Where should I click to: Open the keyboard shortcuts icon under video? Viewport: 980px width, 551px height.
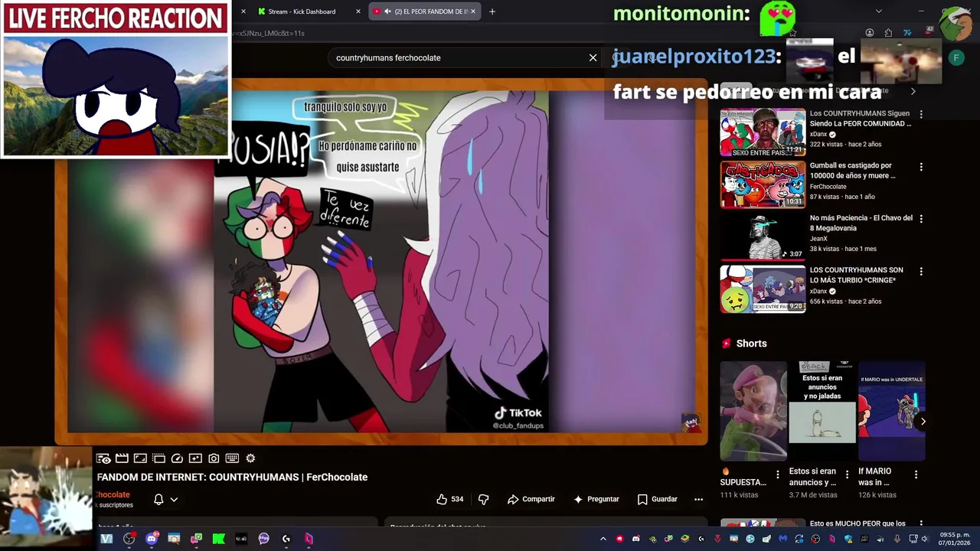232,458
